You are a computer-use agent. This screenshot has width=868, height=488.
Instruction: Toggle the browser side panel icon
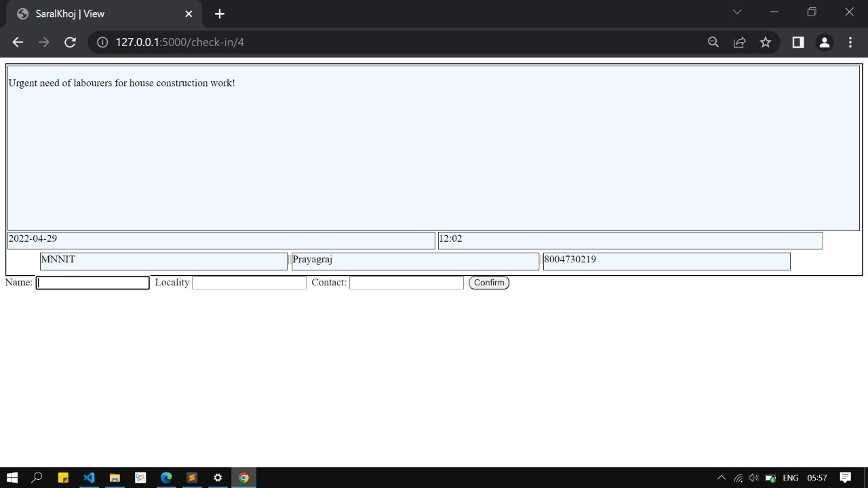(x=798, y=42)
